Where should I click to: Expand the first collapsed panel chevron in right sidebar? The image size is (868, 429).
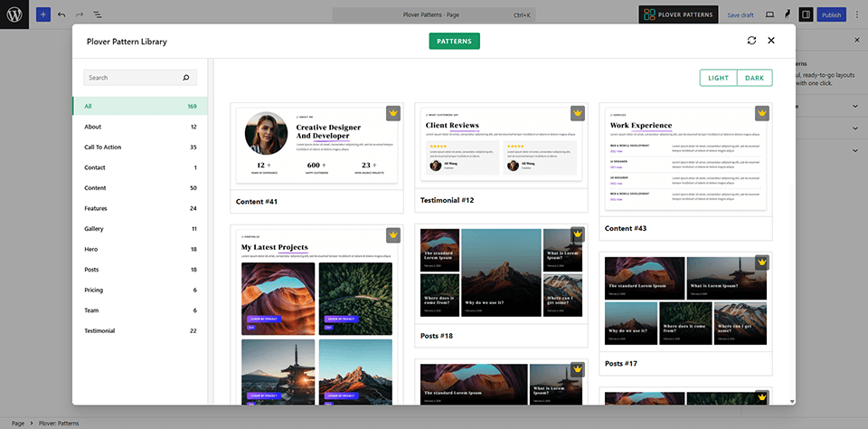[855, 106]
